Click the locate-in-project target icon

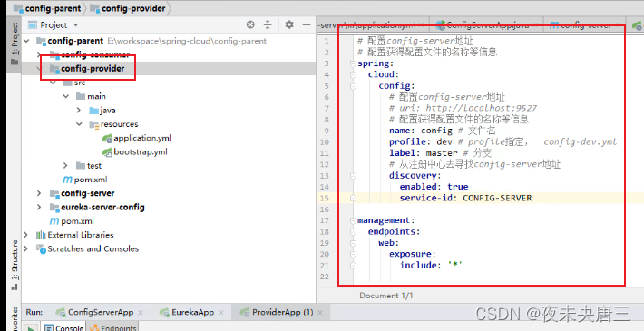250,25
